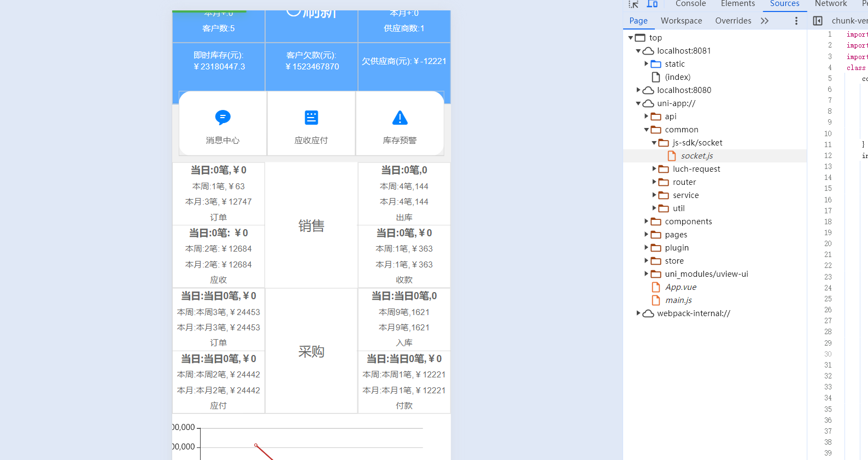Image resolution: width=868 pixels, height=460 pixels.
Task: Collapse the js-sdk/socket folder arrow
Action: click(654, 143)
